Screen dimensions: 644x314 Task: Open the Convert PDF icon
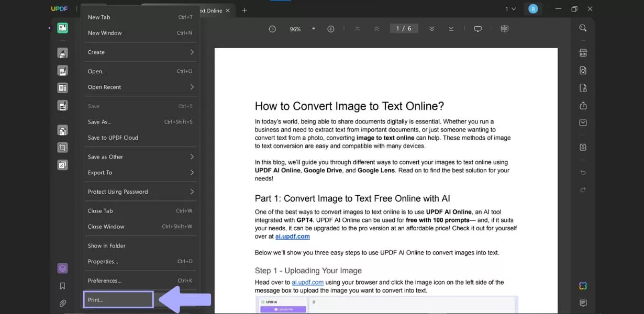tap(583, 70)
